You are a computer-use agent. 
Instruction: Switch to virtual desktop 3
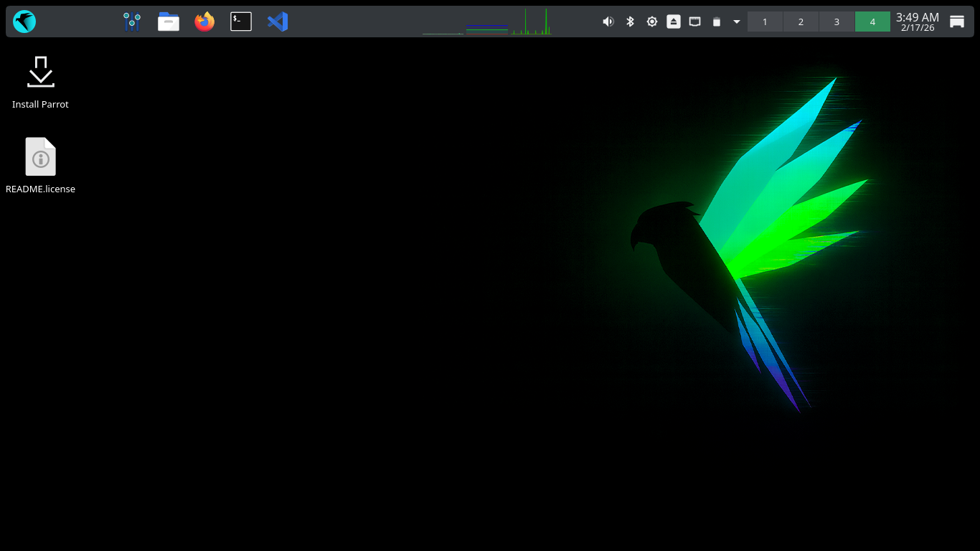[837, 22]
